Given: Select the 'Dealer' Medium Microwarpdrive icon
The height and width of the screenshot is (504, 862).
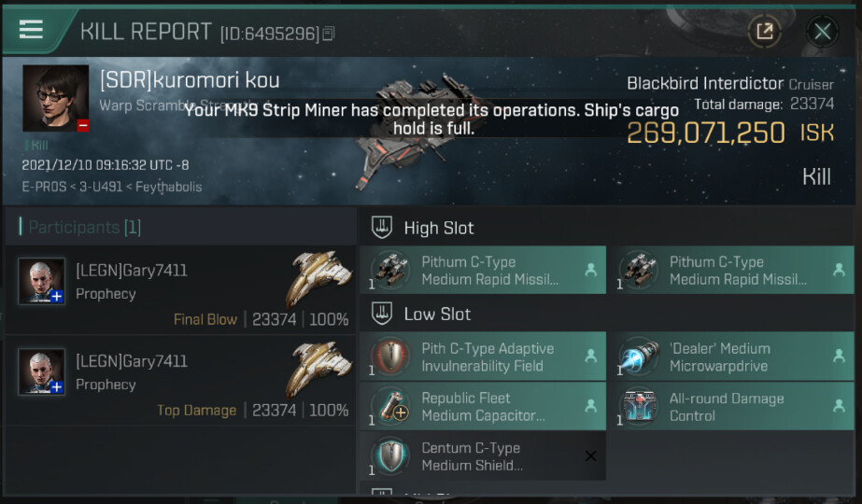Looking at the screenshot, I should pos(638,357).
